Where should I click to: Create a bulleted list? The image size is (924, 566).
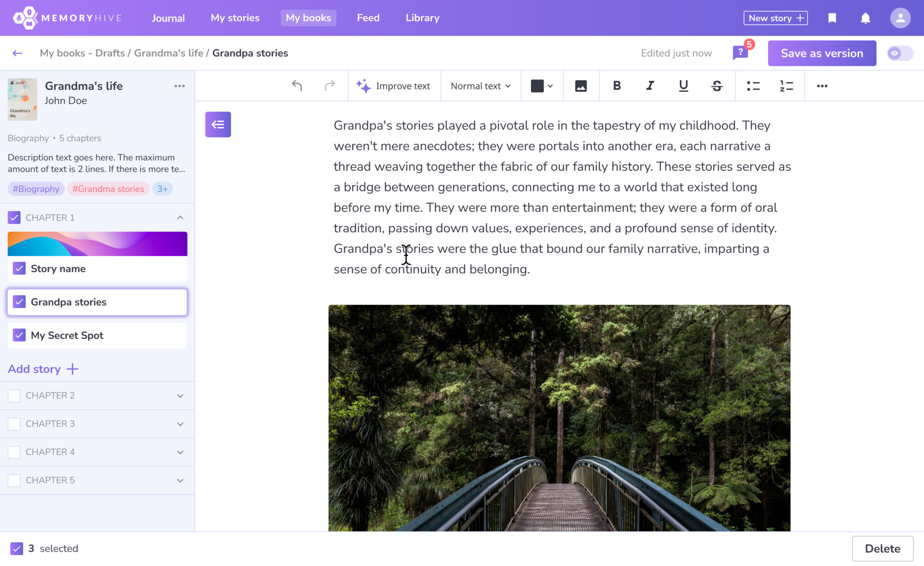(753, 86)
